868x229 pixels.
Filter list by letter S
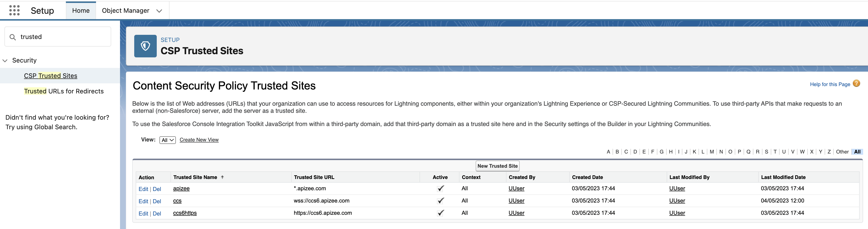(x=766, y=152)
